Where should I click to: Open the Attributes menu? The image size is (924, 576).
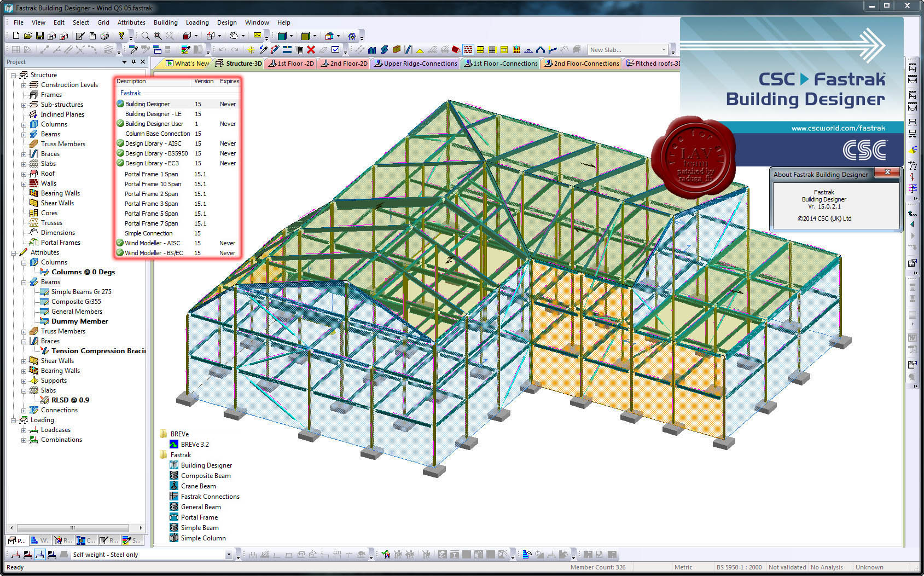click(x=131, y=22)
